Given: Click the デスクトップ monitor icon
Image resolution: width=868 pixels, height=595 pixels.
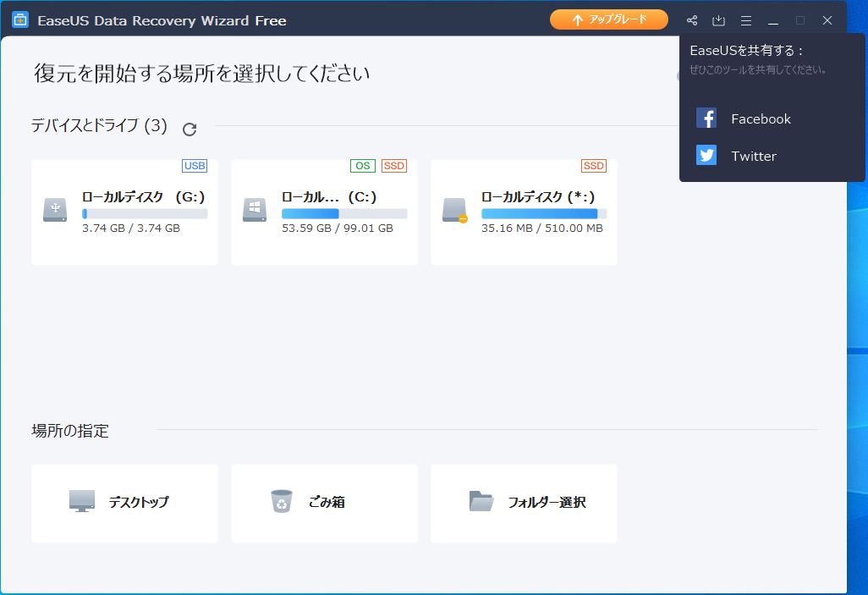Looking at the screenshot, I should click(x=82, y=501).
